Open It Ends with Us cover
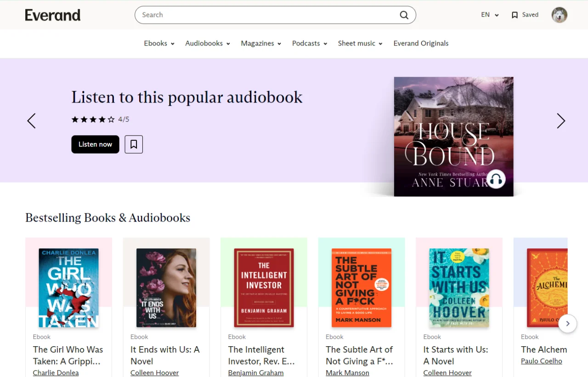 (x=166, y=288)
